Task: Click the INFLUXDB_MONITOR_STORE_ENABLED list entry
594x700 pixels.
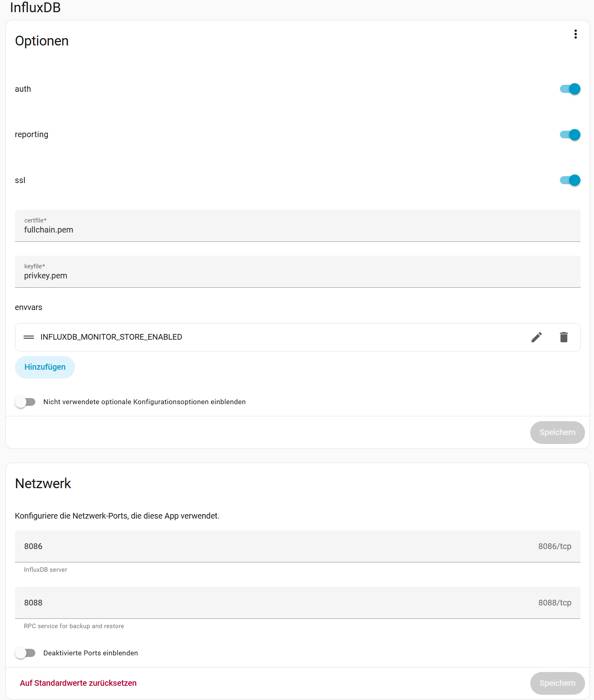Action: [x=111, y=337]
